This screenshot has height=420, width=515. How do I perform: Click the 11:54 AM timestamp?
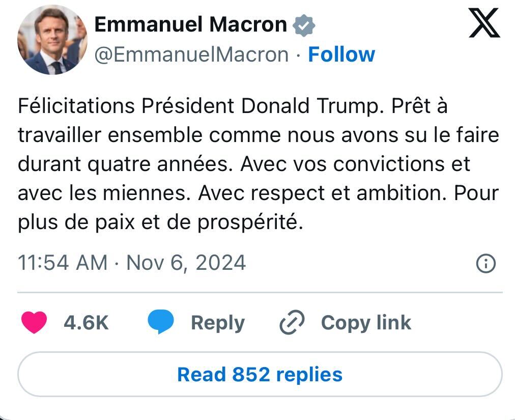click(63, 263)
